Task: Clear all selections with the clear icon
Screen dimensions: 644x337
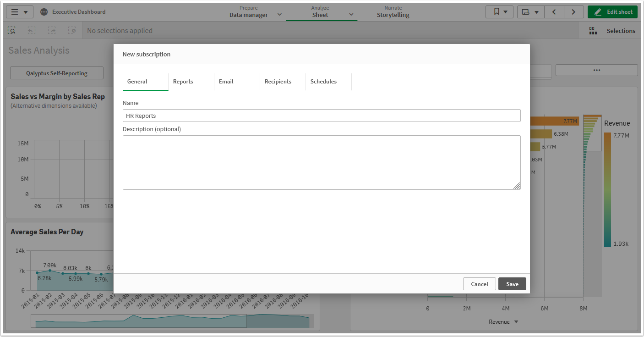Action: (x=72, y=30)
